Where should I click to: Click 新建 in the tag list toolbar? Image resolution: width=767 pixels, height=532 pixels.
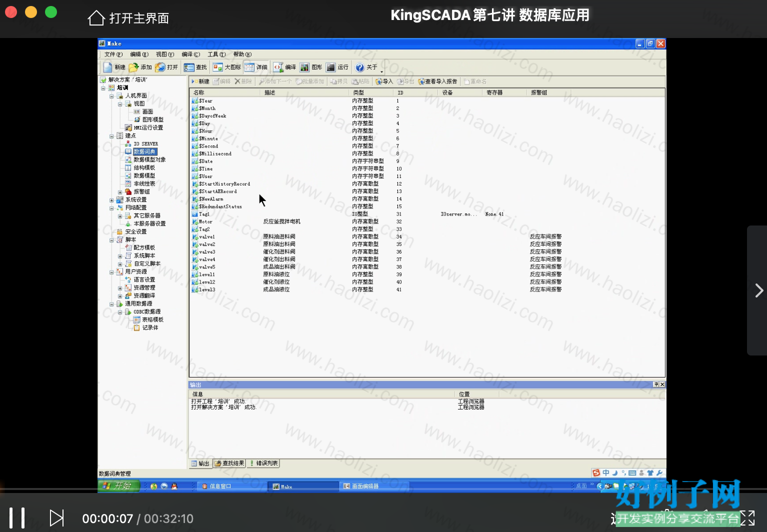pyautogui.click(x=200, y=81)
